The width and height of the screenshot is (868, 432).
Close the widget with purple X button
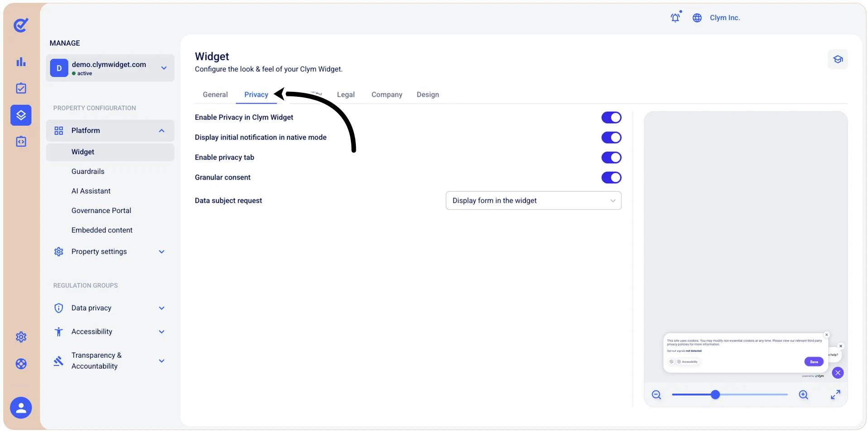click(838, 373)
